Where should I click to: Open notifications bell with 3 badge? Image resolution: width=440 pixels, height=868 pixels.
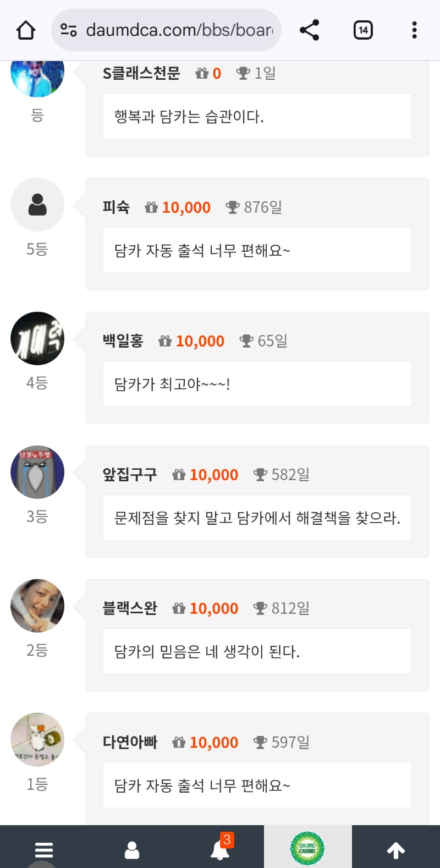pos(220,850)
